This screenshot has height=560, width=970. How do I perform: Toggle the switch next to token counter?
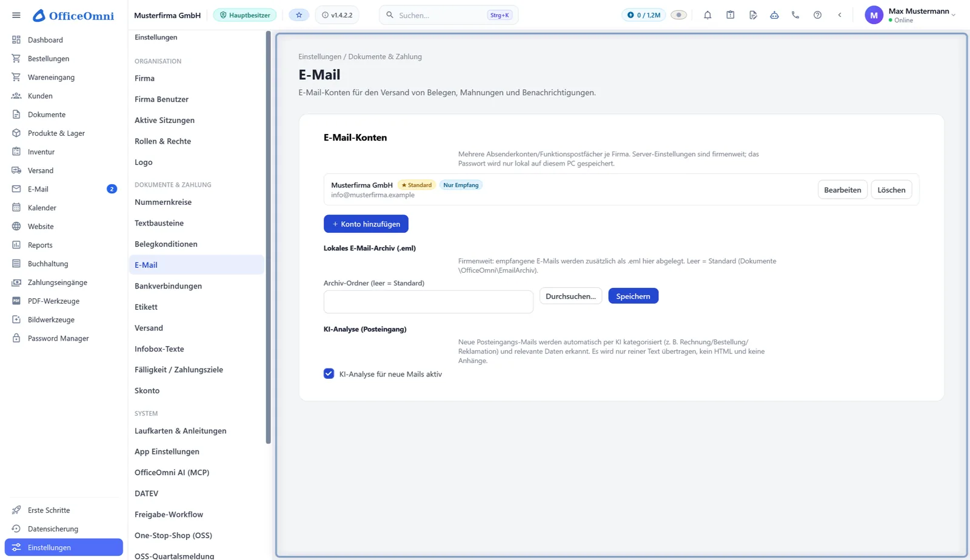tap(678, 15)
